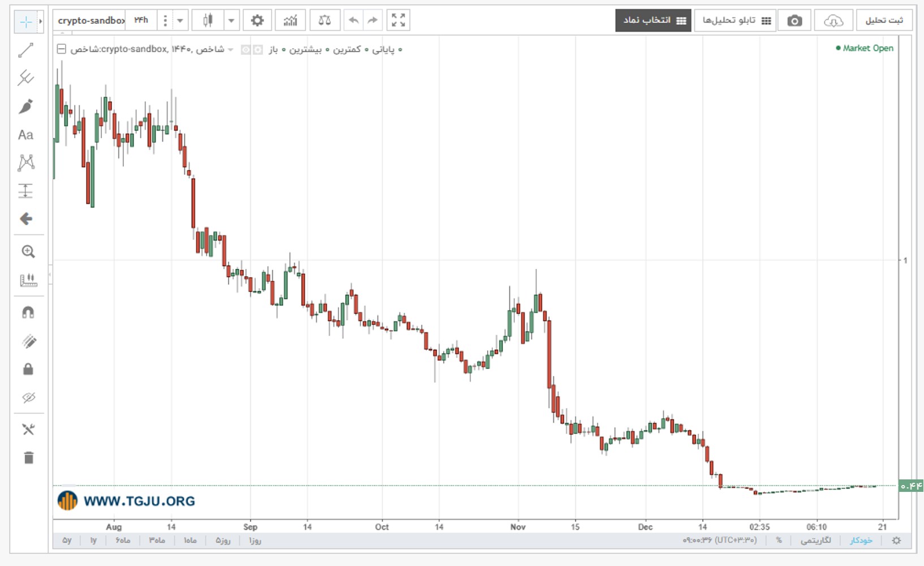
Task: Select the measure ruler tool
Action: click(x=28, y=280)
